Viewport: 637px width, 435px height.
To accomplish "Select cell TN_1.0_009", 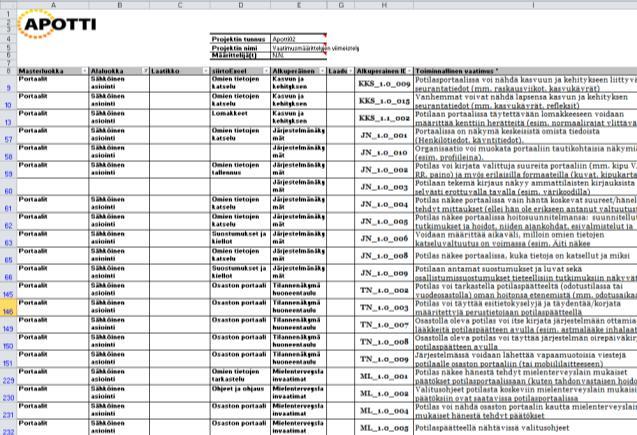I will coord(384,359).
